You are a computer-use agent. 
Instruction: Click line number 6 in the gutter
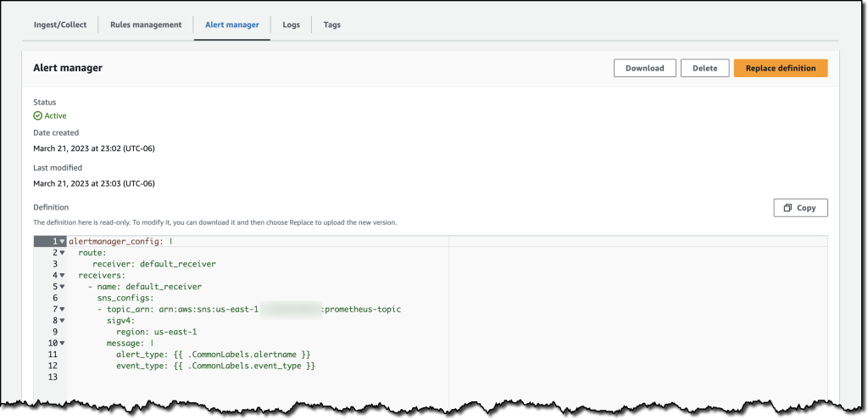pyautogui.click(x=55, y=298)
